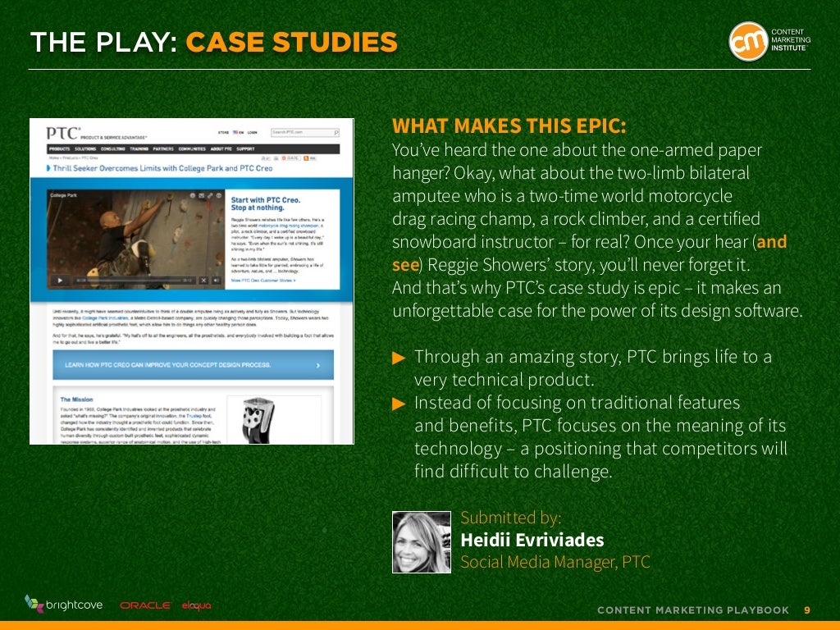Screen dimensions: 840x630
Task: Open the Solutions menu item
Action: [x=85, y=149]
